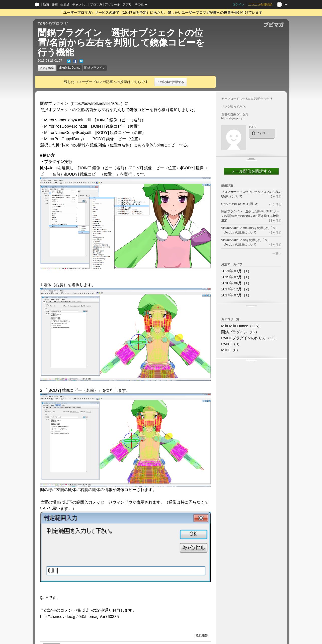Open ブロマガサービス停止に伴うブログ article link
The image size is (322, 644).
coord(251,194)
